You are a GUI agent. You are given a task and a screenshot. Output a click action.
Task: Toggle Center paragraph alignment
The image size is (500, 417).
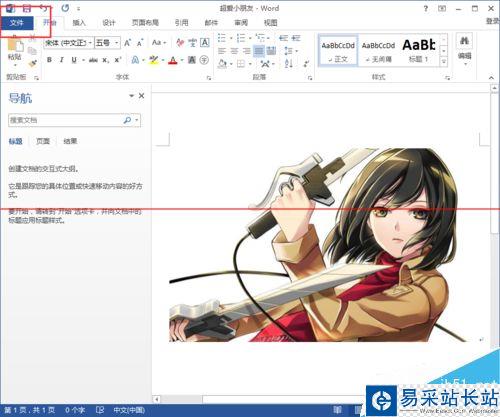pyautogui.click(x=234, y=51)
